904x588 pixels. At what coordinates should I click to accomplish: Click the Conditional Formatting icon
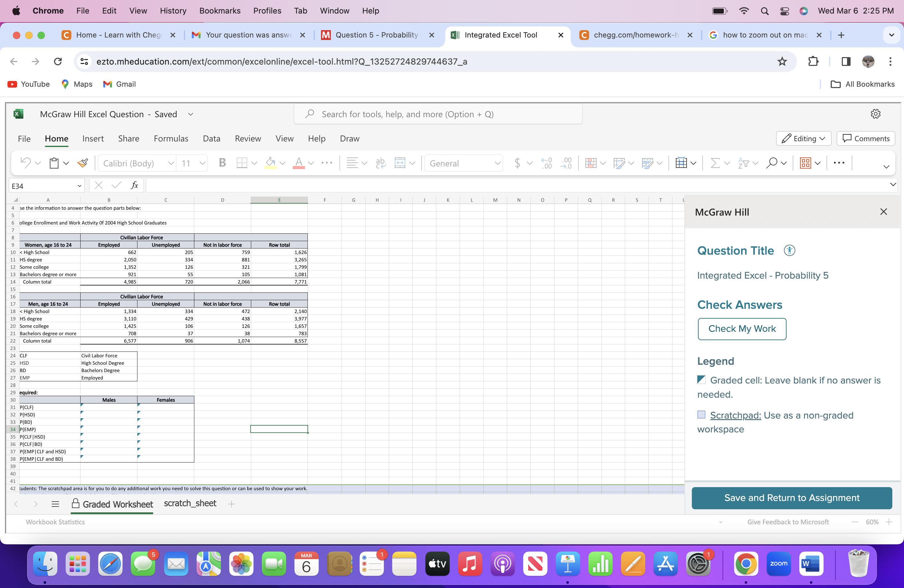coord(591,163)
